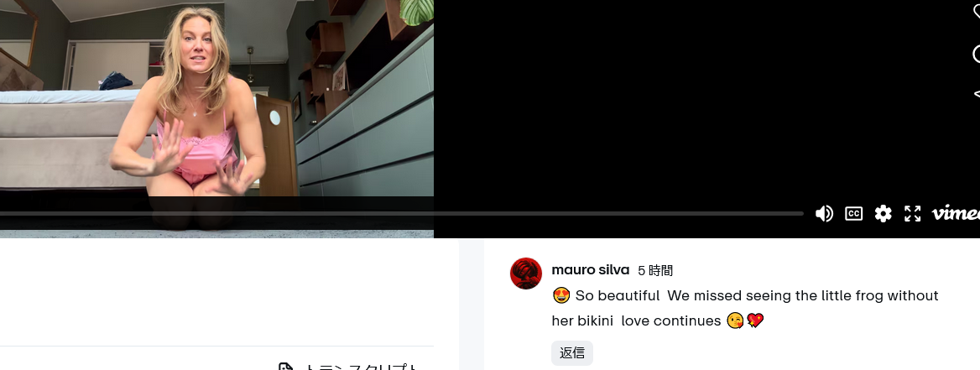Like the video with the heart icon
Image resolution: width=980 pixels, height=370 pixels.
point(977,11)
